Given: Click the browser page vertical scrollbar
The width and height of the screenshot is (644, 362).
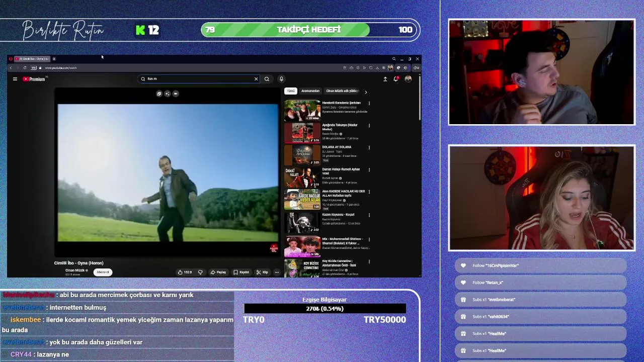Looking at the screenshot, I should coord(420,99).
